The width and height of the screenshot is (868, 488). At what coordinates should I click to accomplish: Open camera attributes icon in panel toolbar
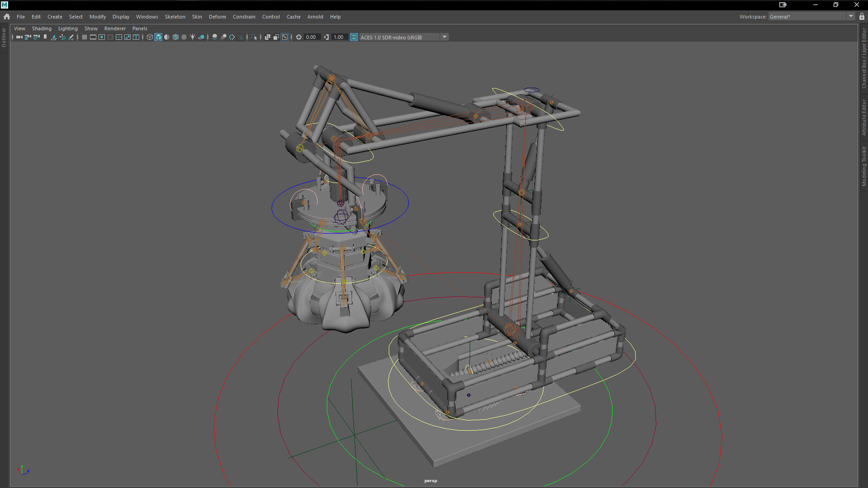(x=36, y=37)
